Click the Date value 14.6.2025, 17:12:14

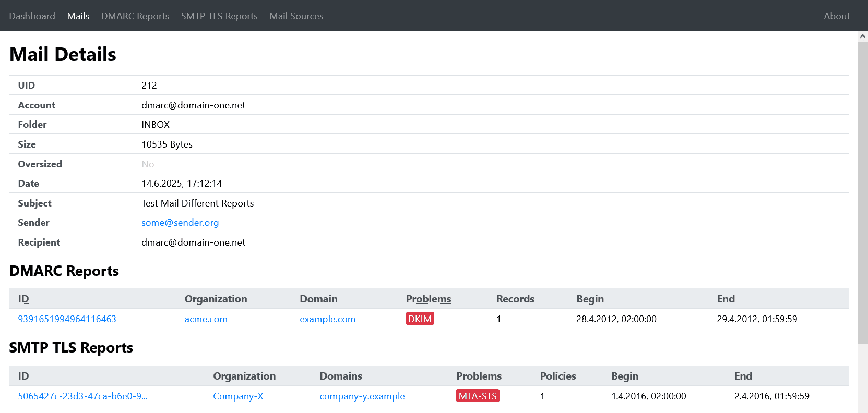[182, 184]
